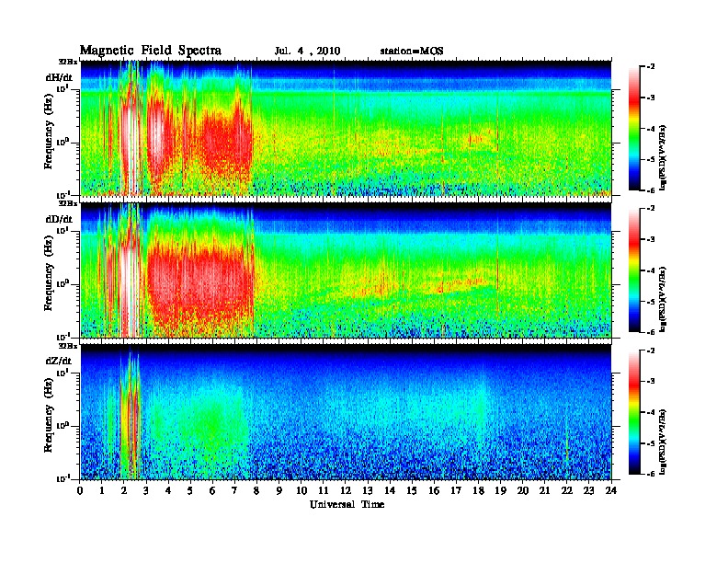This screenshot has height=563, width=728.
Task: Click the hour 2 tick label
Action: pyautogui.click(x=124, y=490)
